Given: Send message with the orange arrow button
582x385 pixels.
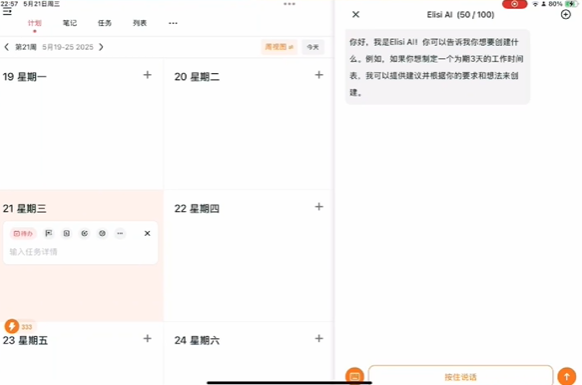Looking at the screenshot, I should (x=567, y=376).
